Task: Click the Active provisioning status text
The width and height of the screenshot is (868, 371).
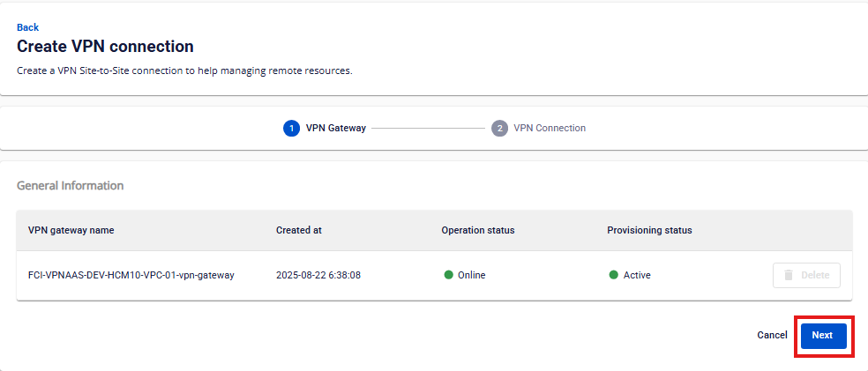Action: (637, 275)
